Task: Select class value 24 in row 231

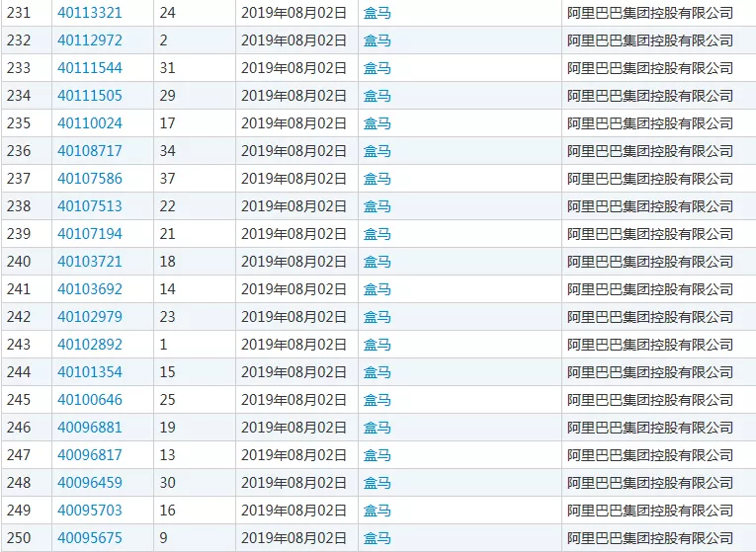Action: tap(167, 13)
